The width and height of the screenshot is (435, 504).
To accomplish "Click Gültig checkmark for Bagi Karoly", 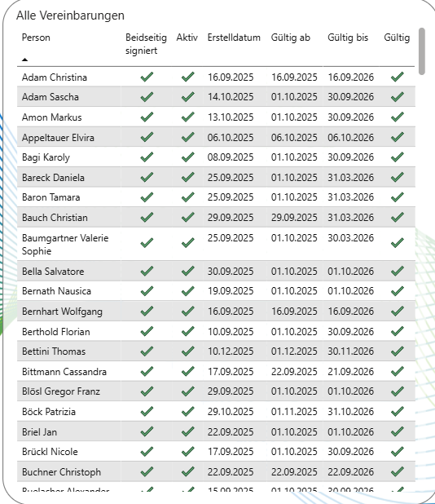I will tap(397, 157).
